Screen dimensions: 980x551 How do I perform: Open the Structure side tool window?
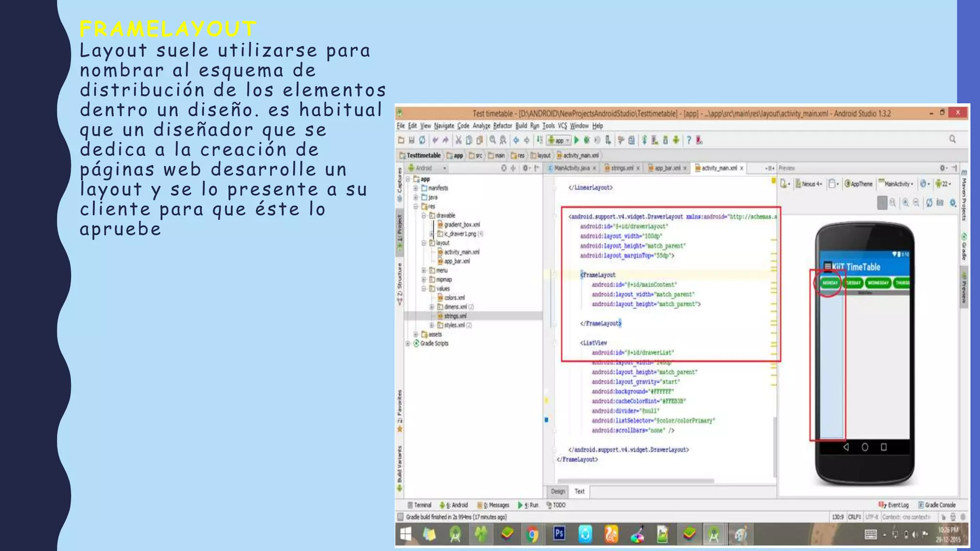point(400,284)
